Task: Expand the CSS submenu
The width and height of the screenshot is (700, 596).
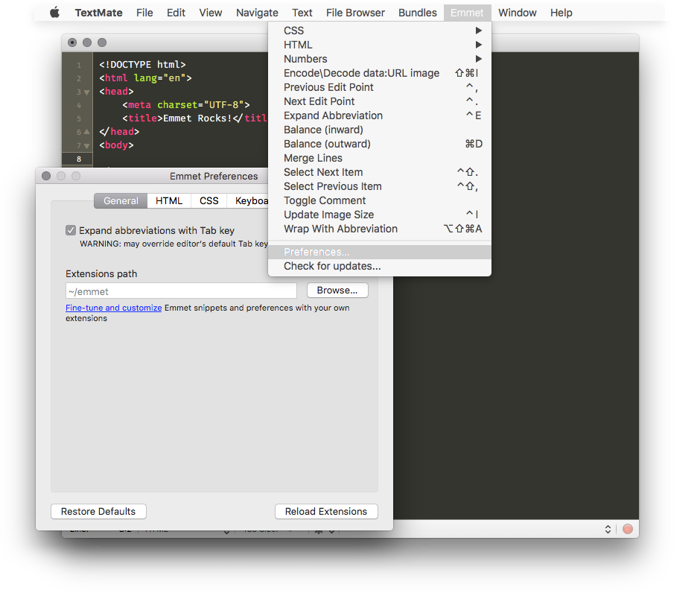Action: point(380,31)
